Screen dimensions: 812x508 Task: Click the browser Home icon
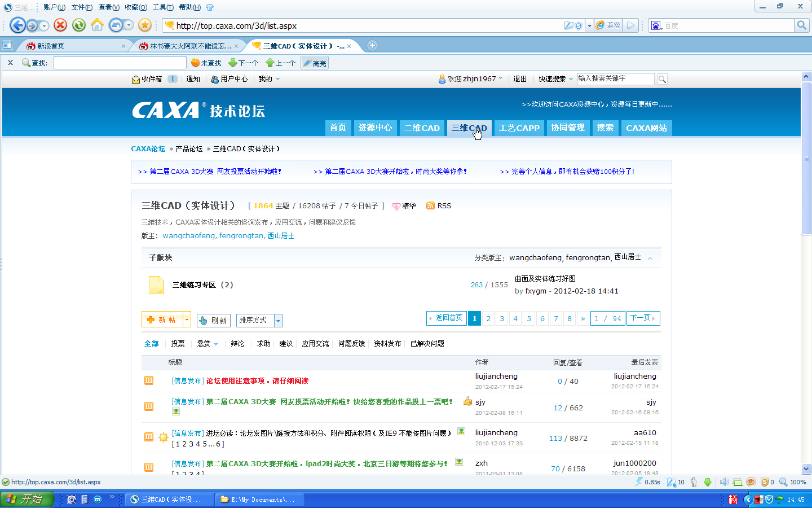[x=97, y=25]
